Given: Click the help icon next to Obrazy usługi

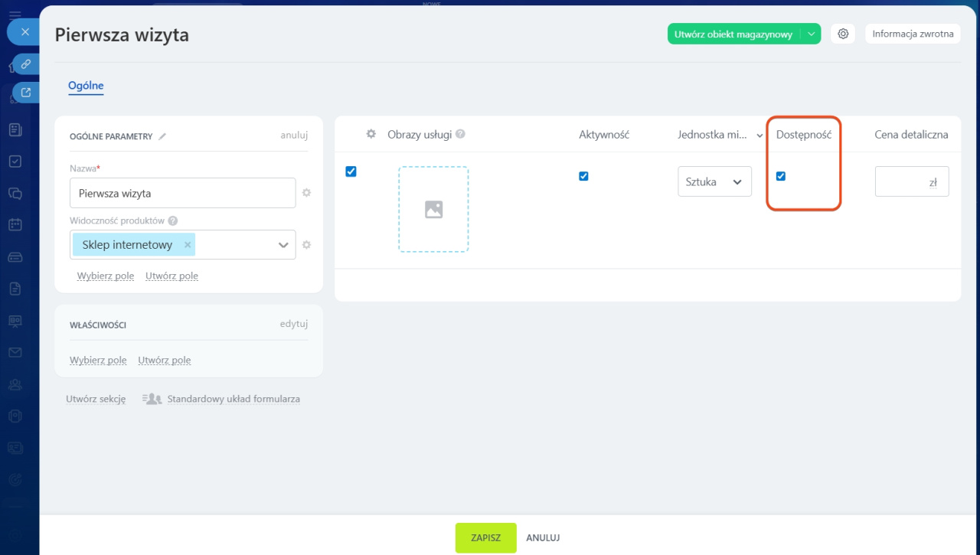Looking at the screenshot, I should click(460, 134).
